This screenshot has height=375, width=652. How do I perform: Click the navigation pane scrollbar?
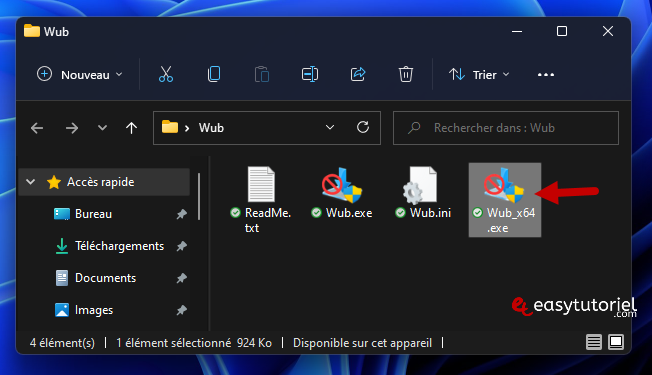pyautogui.click(x=199, y=196)
